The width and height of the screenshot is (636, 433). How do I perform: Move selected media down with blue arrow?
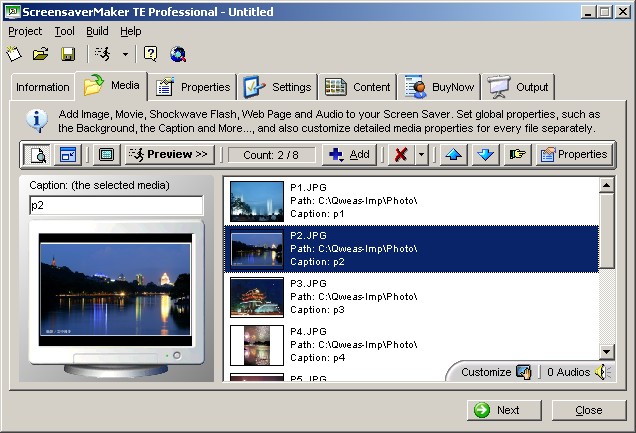[x=485, y=154]
